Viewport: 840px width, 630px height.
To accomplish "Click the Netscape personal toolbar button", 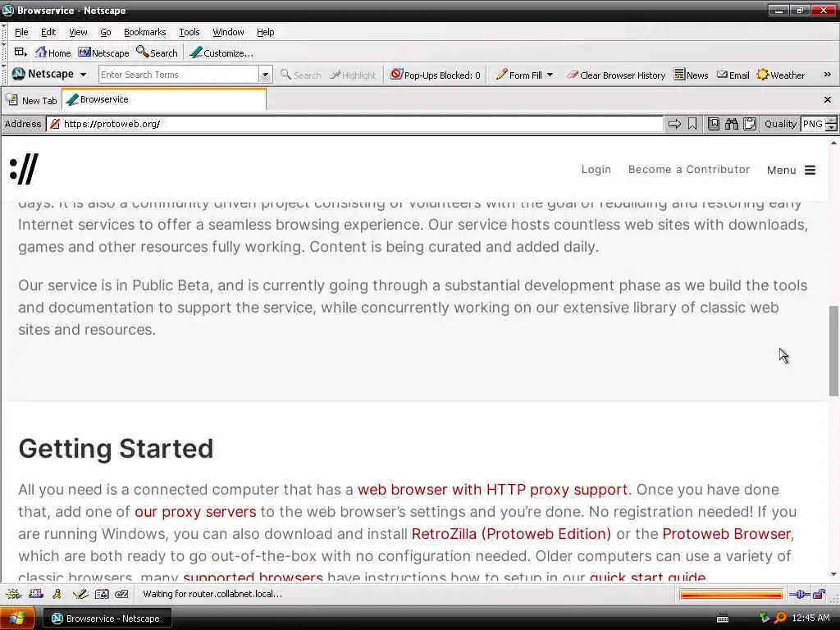I will click(104, 52).
